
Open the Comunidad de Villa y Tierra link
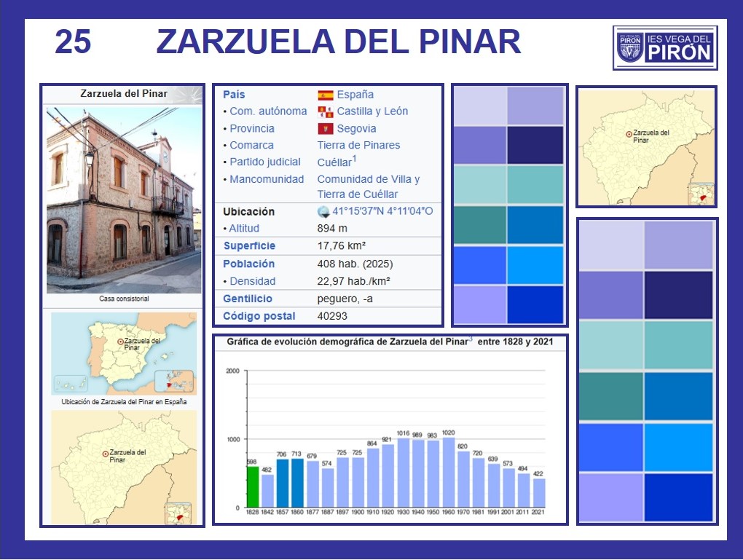pyautogui.click(x=368, y=179)
